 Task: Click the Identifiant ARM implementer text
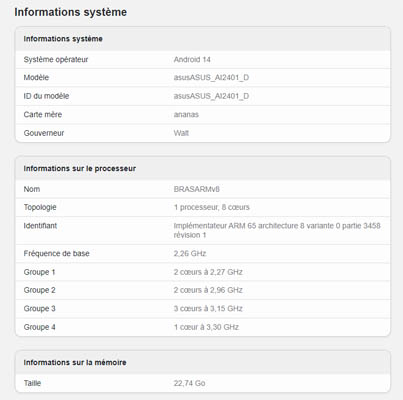tap(277, 230)
